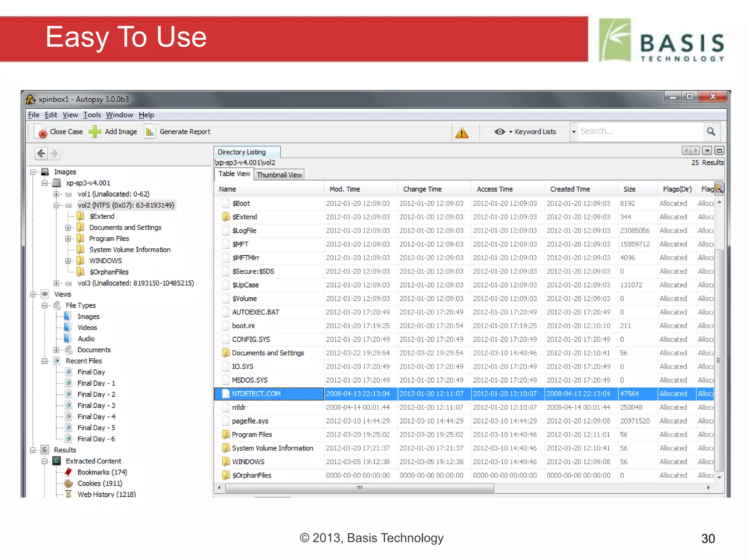Open the View menu
The height and width of the screenshot is (560, 747).
[70, 115]
